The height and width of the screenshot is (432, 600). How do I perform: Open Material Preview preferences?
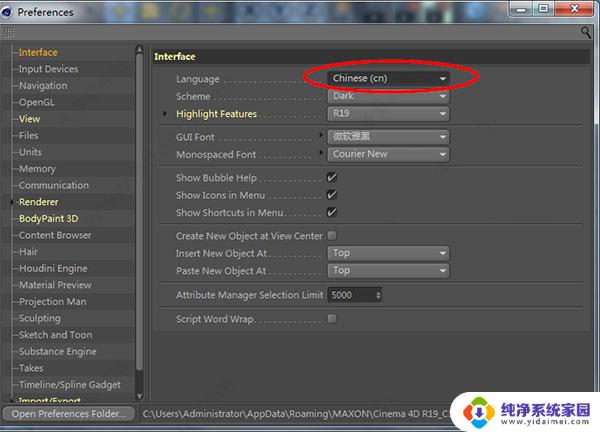coord(55,285)
